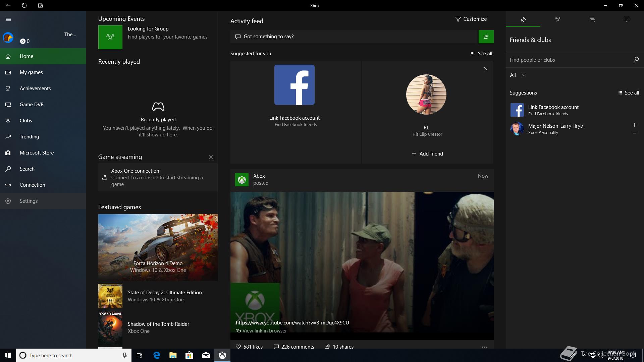This screenshot has width=644, height=362.
Task: Open Shadow of the Tomb Raider
Action: [158, 327]
